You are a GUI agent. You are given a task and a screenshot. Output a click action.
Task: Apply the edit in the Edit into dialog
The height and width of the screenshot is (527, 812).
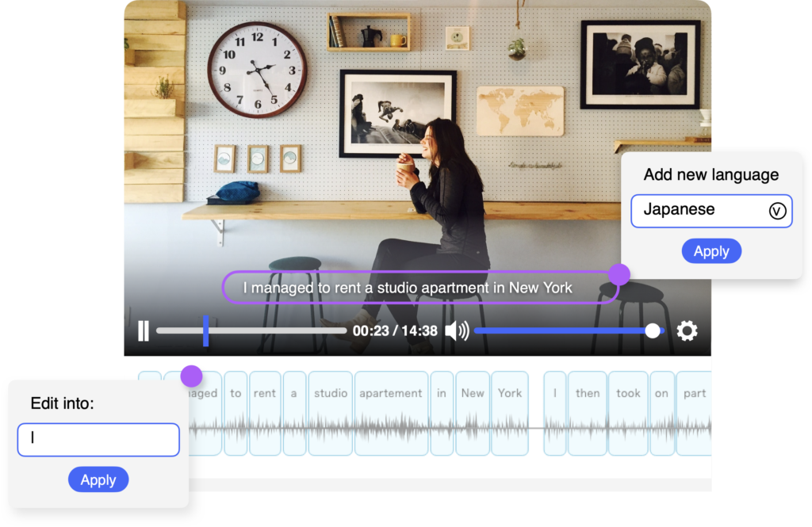(x=98, y=479)
